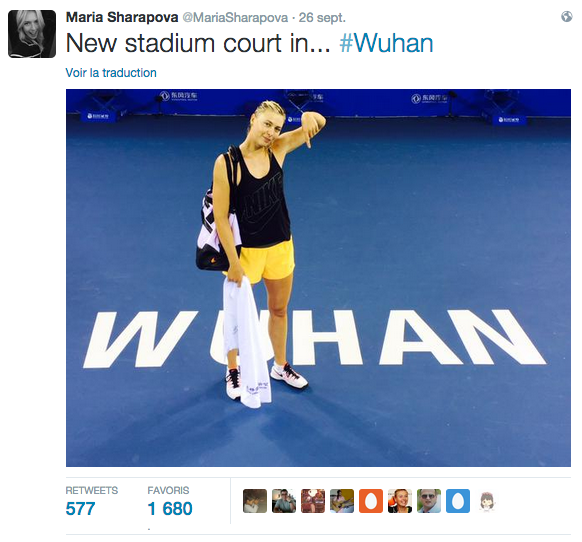Screen dimensions: 582x542
Task: Open the sunglasses man avatar
Action: [429, 501]
